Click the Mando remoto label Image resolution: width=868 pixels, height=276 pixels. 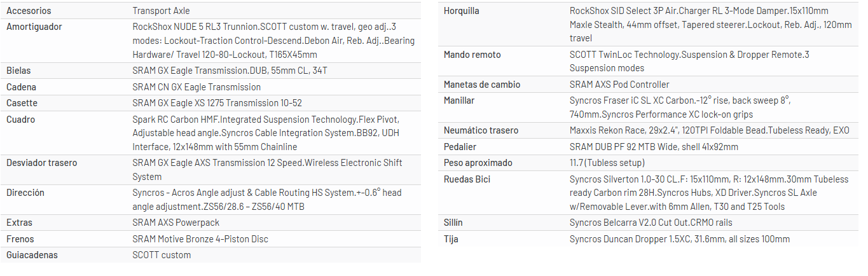coord(472,55)
